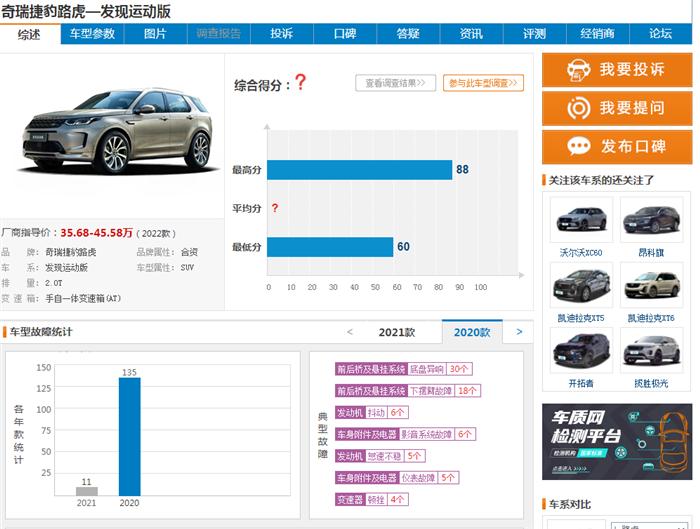Click the 凯迪拉克XT6 link text

651,318
